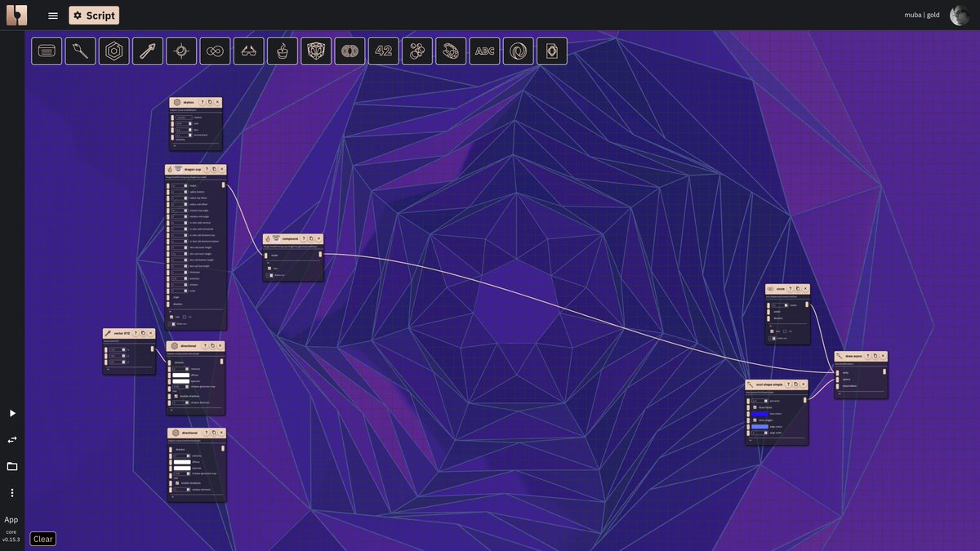Screen dimensions: 980x551
Task: Open help on the dragon cup node
Action: pos(207,169)
